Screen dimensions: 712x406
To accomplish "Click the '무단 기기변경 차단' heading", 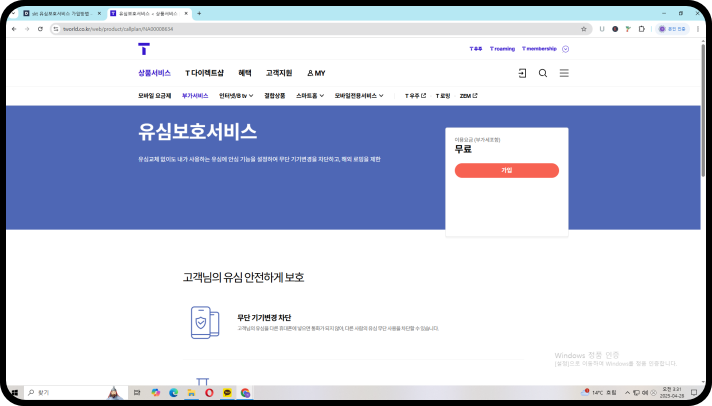I will 264,317.
